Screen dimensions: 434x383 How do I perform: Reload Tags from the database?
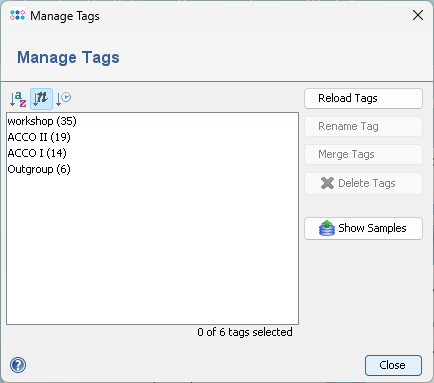[363, 98]
